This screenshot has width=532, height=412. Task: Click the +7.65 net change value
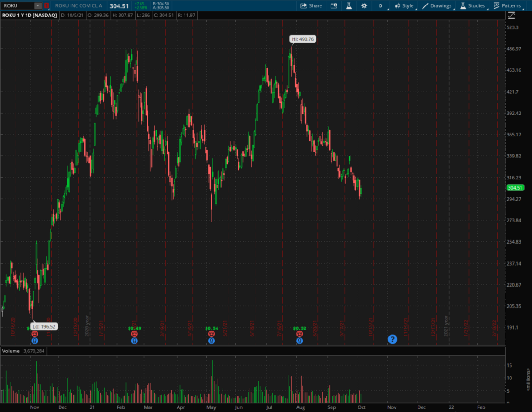pos(140,4)
